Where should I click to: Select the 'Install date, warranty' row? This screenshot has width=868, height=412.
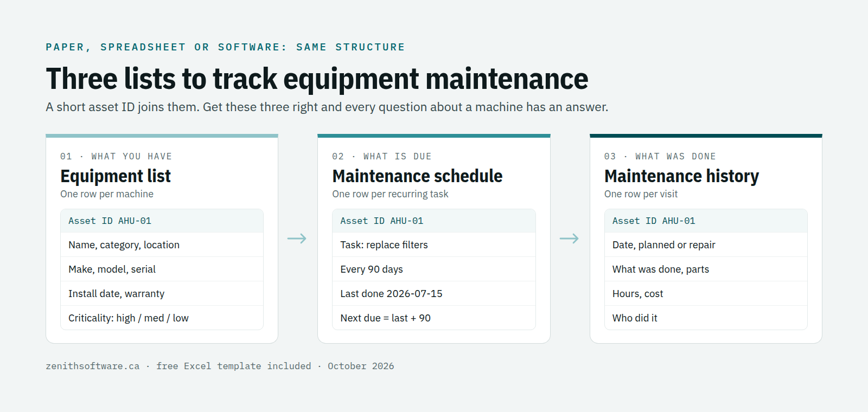162,294
